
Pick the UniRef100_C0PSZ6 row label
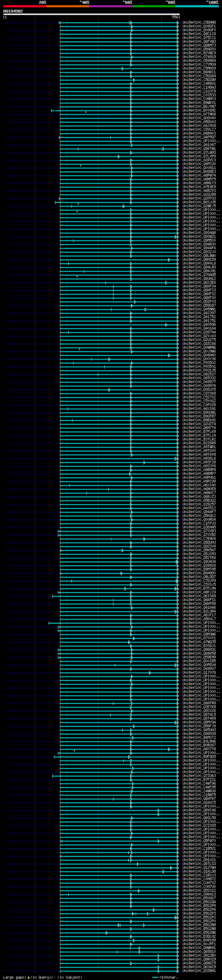coord(199,405)
